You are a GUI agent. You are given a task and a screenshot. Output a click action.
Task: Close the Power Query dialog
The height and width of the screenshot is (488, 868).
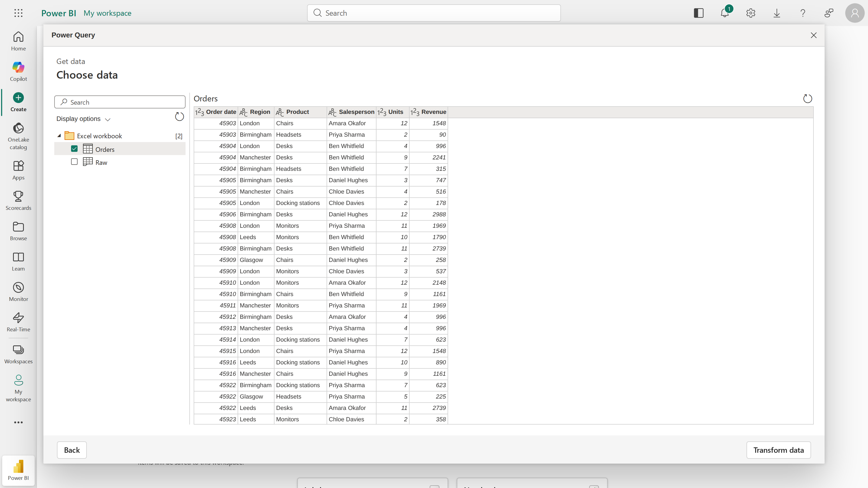[x=813, y=35]
